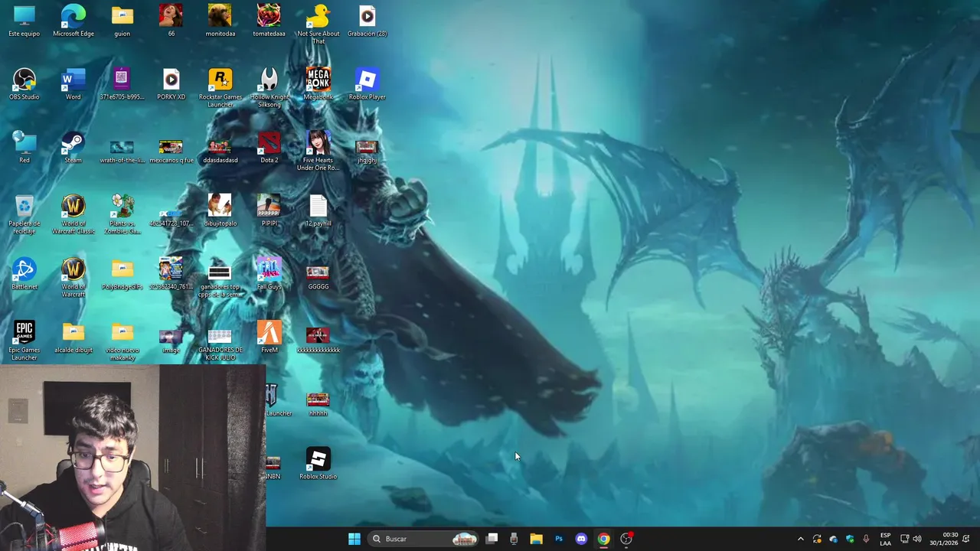Image resolution: width=980 pixels, height=551 pixels.
Task: Open the video nuevo makanky folder
Action: [x=122, y=341]
